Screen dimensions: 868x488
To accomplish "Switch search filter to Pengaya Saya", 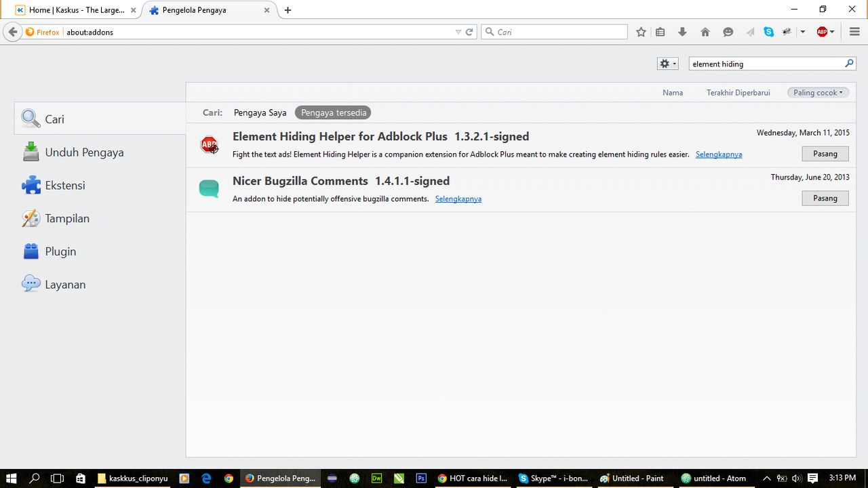I will coord(260,113).
